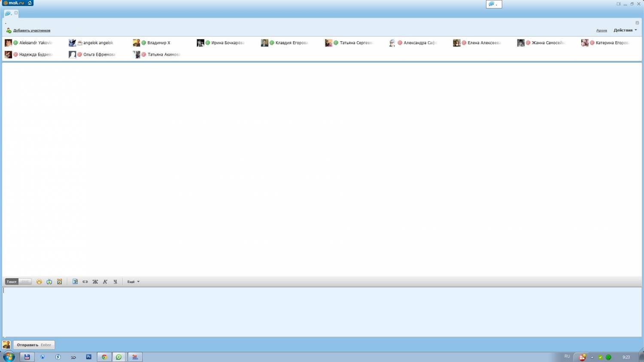The height and width of the screenshot is (362, 644).
Task: Send the message with Отправить button
Action: pyautogui.click(x=34, y=345)
